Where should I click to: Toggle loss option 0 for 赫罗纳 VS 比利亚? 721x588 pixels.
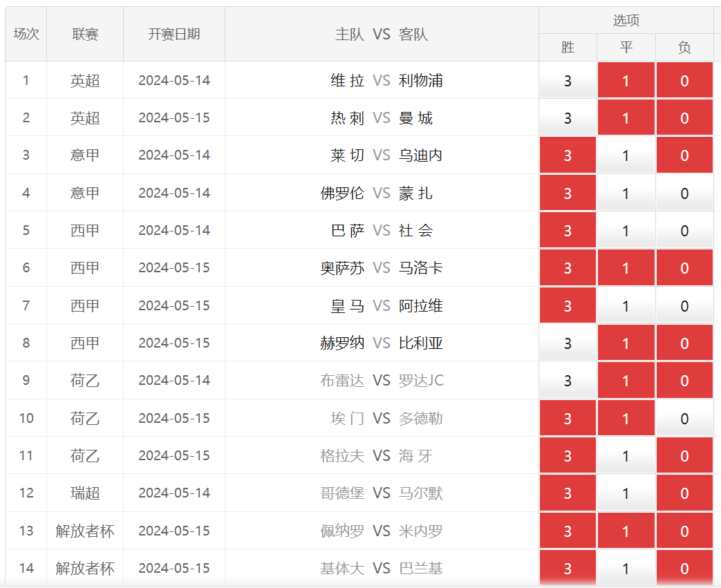(x=684, y=343)
